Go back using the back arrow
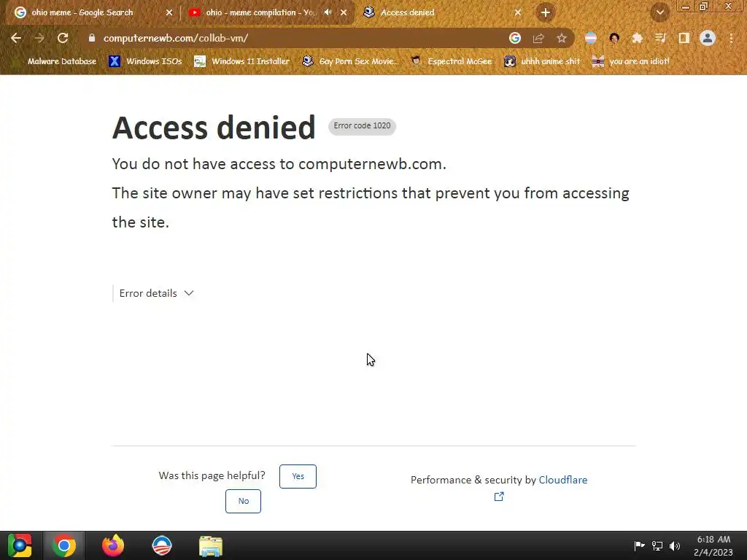Screen dimensions: 747x560 point(16,38)
